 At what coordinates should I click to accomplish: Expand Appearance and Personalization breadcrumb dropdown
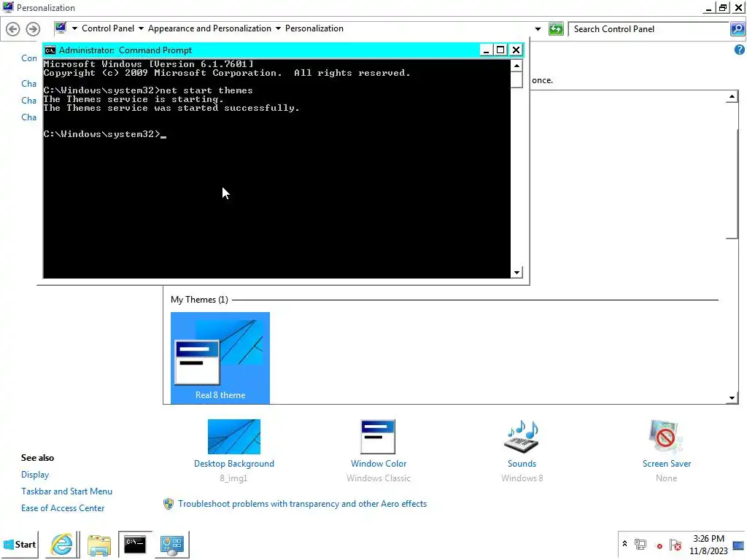pyautogui.click(x=278, y=28)
